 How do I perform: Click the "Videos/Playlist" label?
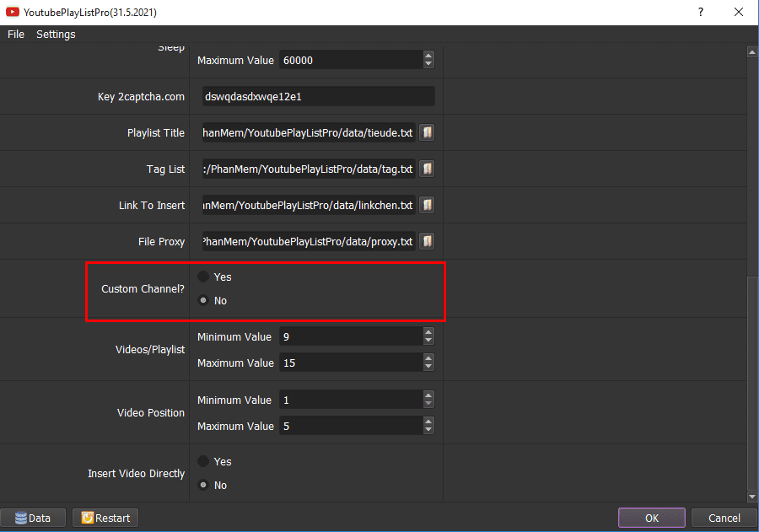point(150,350)
